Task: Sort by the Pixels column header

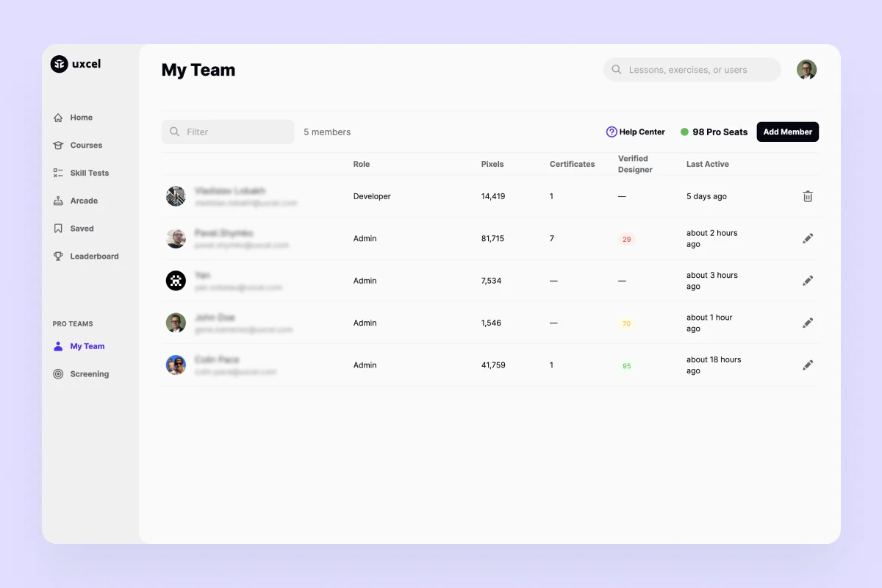Action: pyautogui.click(x=492, y=164)
